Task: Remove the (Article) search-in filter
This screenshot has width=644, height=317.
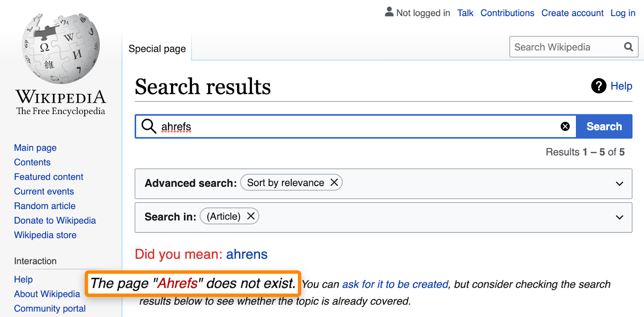Action: pos(250,216)
